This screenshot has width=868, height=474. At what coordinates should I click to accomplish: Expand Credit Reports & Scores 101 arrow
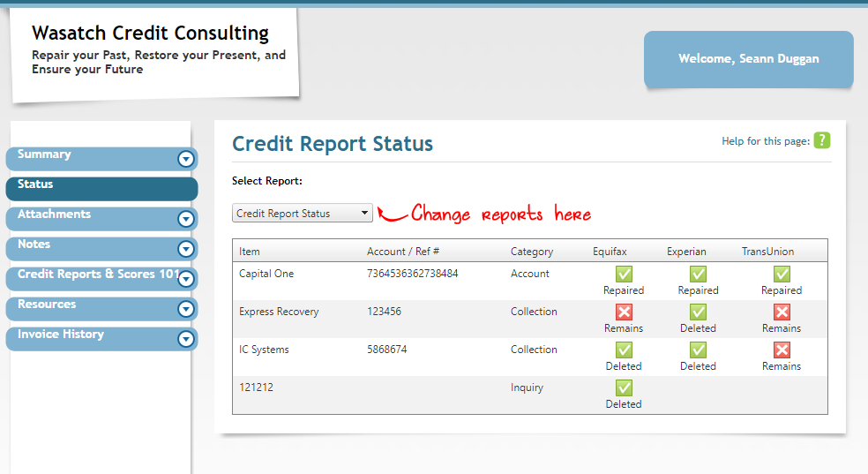(186, 279)
